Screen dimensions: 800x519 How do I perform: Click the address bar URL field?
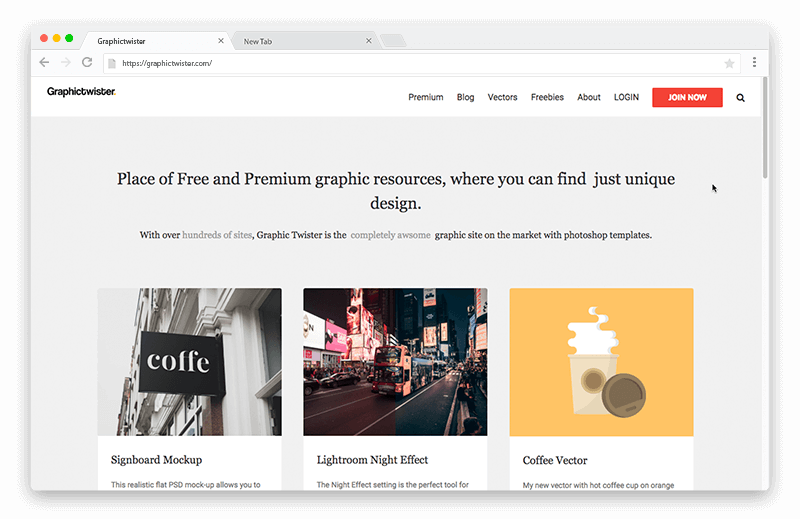[400, 63]
